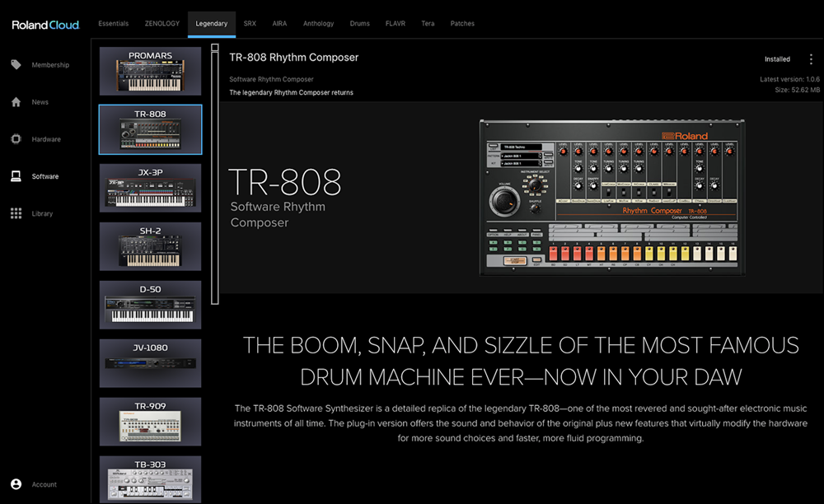Viewport: 824px width, 504px height.
Task: Choose the JX-3P instrument thumbnail
Action: [150, 188]
